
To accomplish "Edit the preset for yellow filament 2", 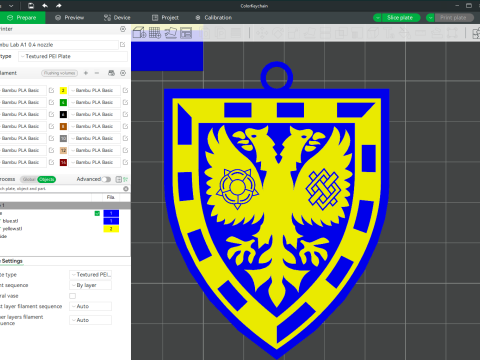I will point(125,90).
